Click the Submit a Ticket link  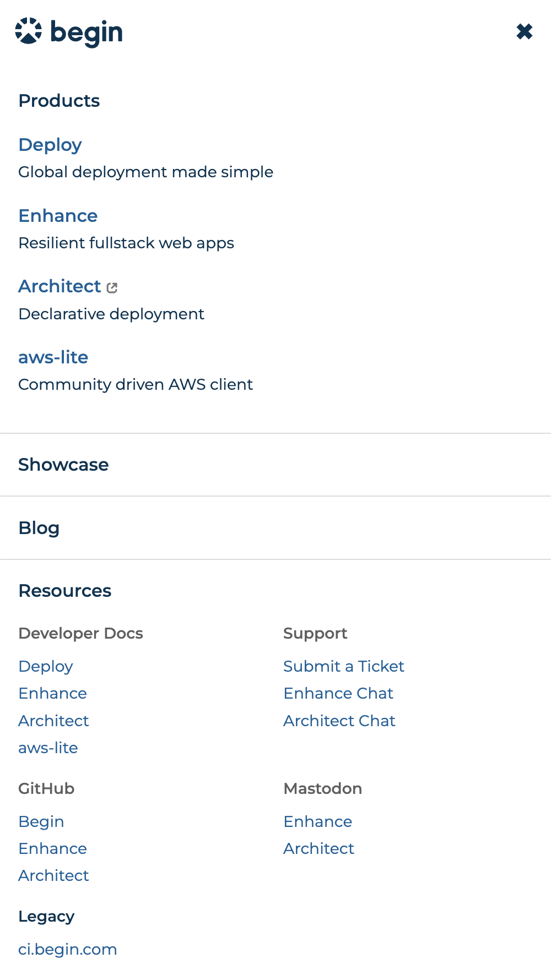coord(344,666)
